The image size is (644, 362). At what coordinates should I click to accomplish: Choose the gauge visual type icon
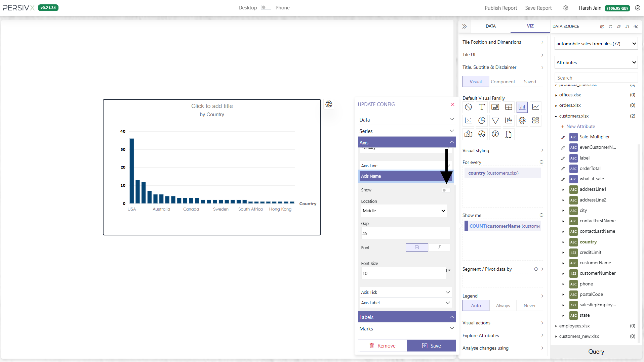click(495, 134)
